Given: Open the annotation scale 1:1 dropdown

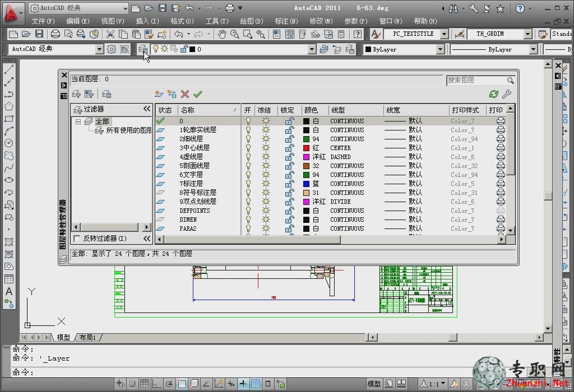Looking at the screenshot, I should tap(443, 383).
